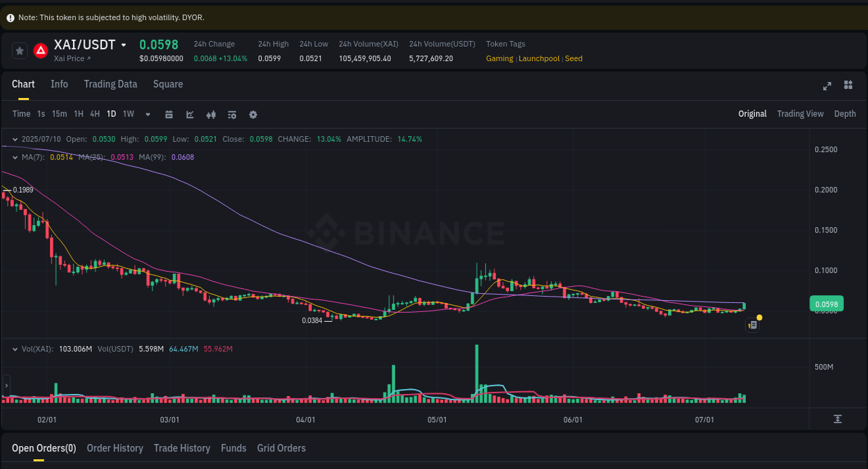Click the measure icon below the price scale
868x469 pixels.
[x=839, y=419]
